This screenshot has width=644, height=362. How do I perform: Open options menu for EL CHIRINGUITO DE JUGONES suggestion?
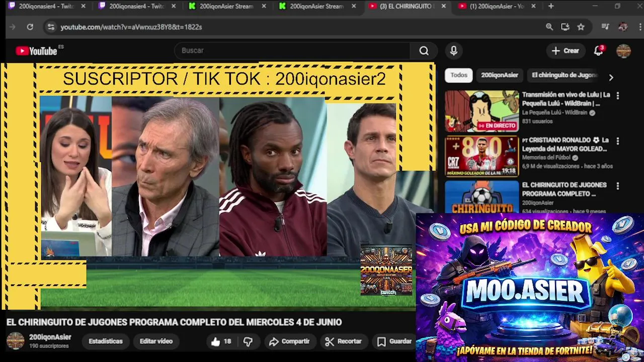point(617,186)
